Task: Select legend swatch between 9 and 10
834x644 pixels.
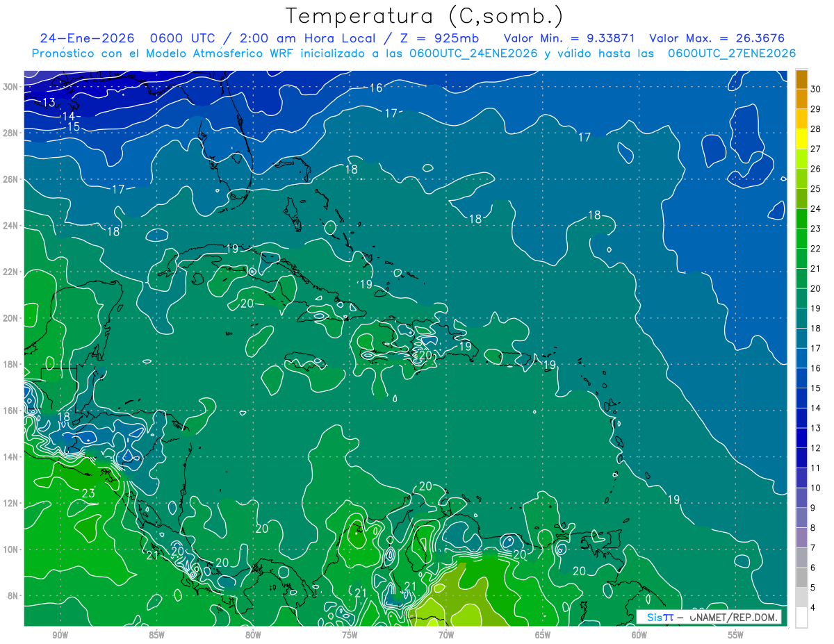Action: coord(801,498)
